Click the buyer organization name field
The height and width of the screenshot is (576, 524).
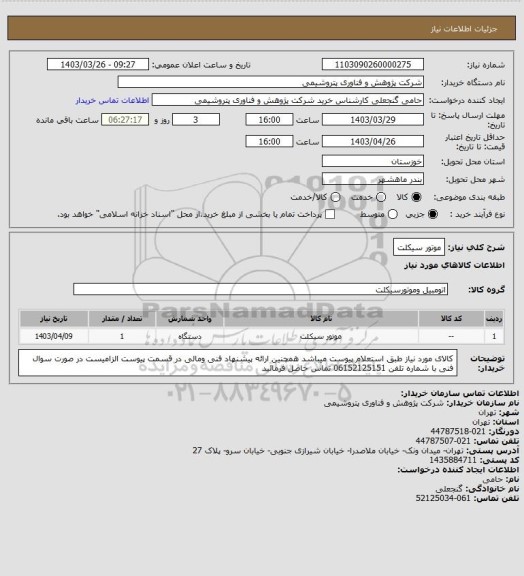(x=270, y=82)
